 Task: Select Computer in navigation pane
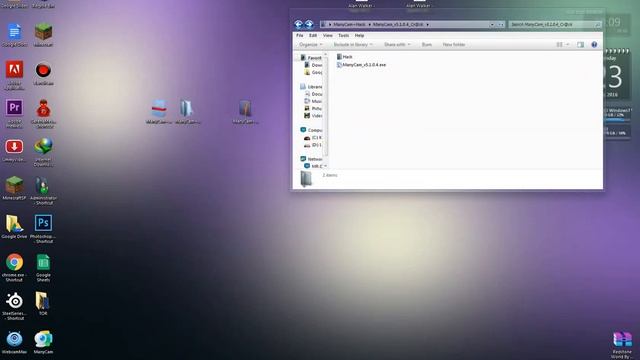coord(311,130)
